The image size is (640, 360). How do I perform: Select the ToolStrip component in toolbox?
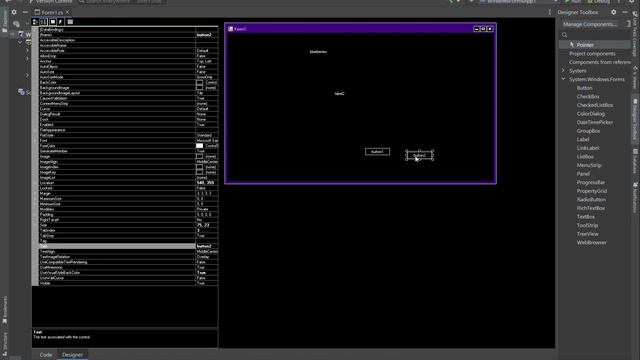tap(587, 225)
